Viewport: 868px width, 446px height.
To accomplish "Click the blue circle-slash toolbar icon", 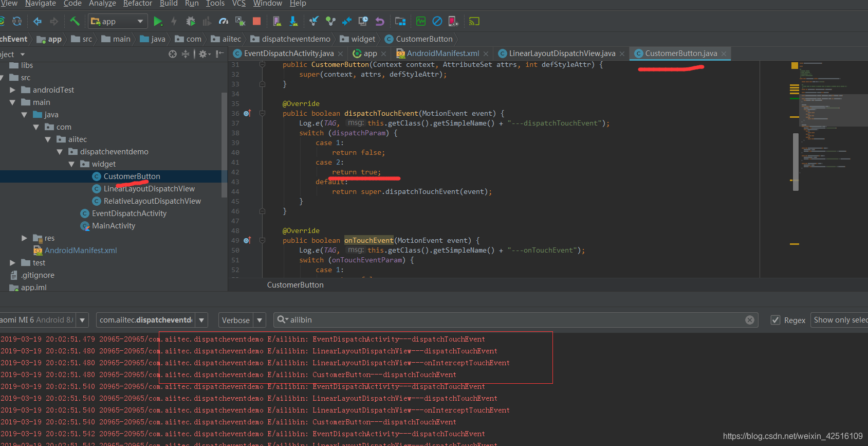I will (x=437, y=21).
